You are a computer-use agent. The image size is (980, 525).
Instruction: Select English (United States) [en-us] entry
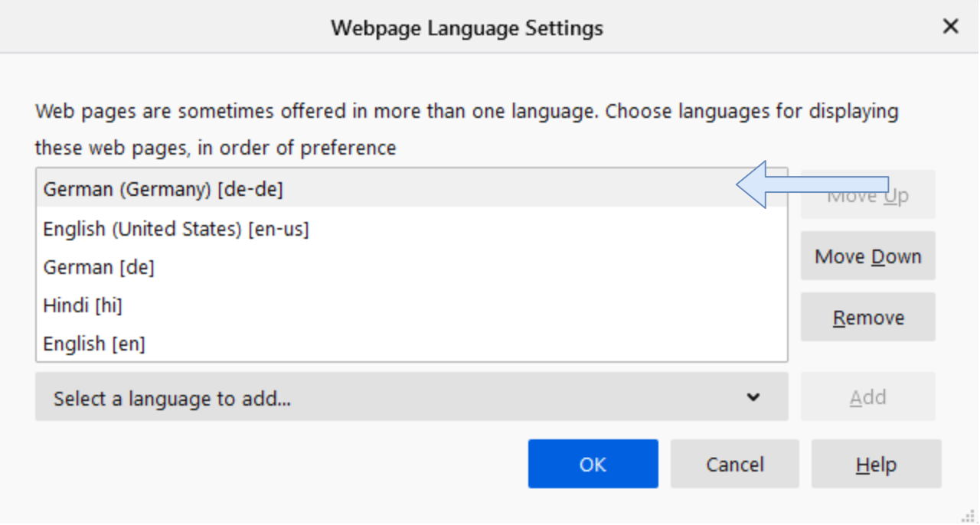tap(176, 229)
